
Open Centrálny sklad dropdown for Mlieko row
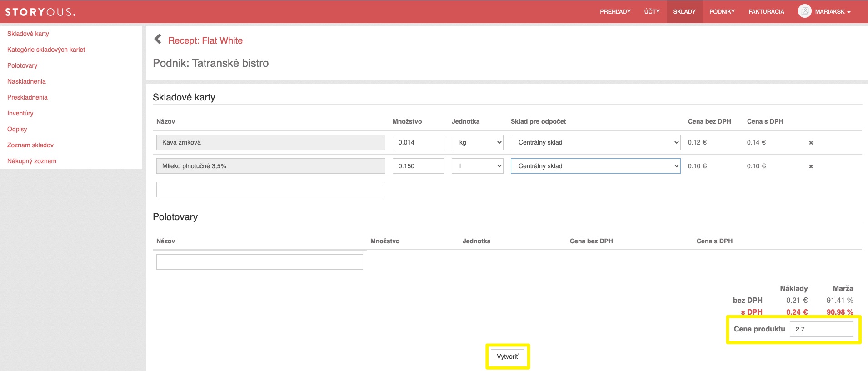596,166
